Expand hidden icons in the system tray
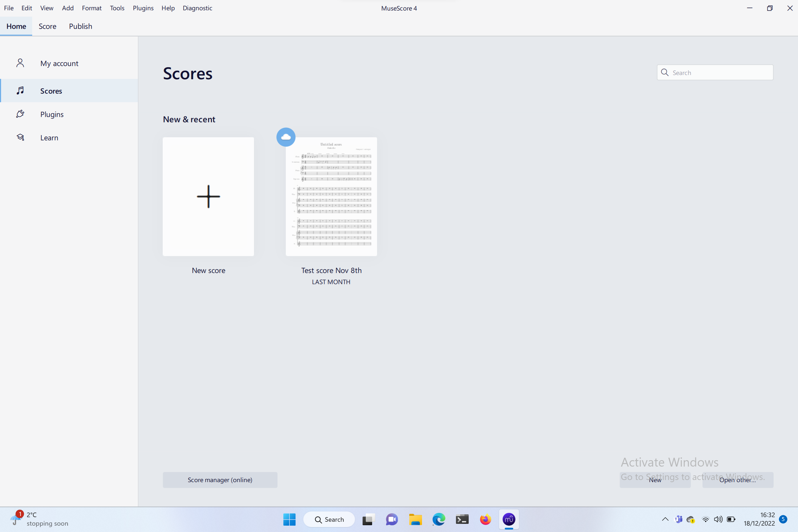 point(665,519)
